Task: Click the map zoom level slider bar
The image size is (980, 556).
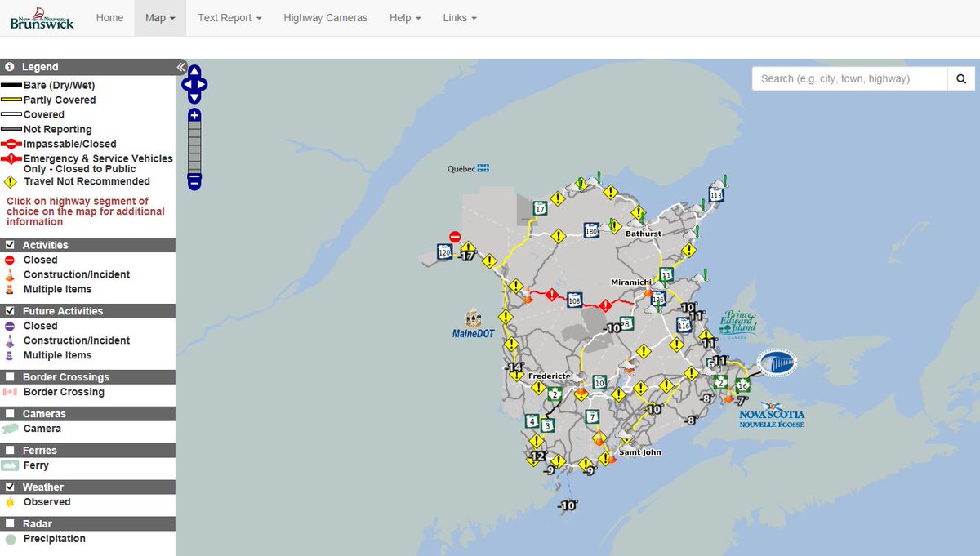Action: (x=194, y=148)
